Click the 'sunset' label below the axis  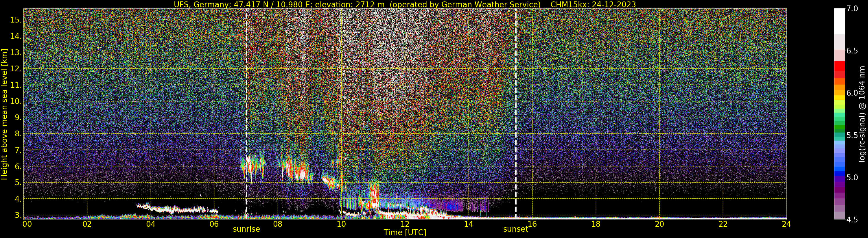tap(515, 229)
